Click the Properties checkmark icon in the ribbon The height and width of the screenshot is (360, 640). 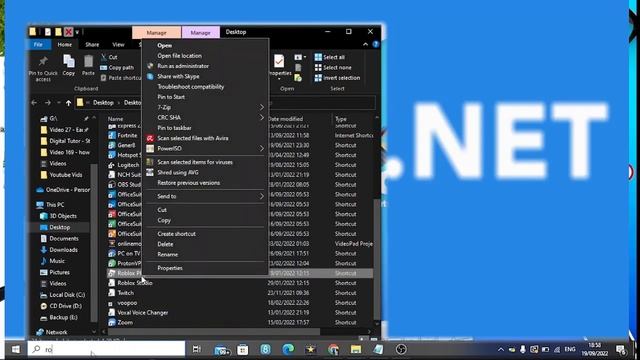click(279, 62)
